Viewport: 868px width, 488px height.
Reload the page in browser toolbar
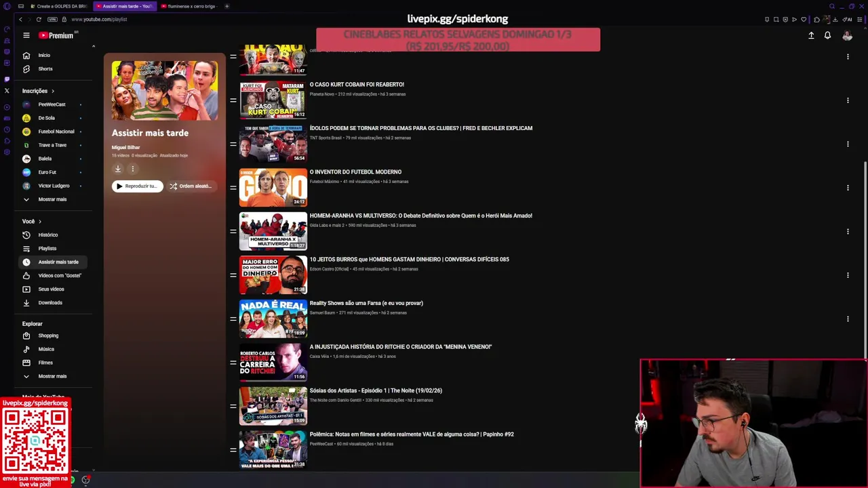[39, 19]
